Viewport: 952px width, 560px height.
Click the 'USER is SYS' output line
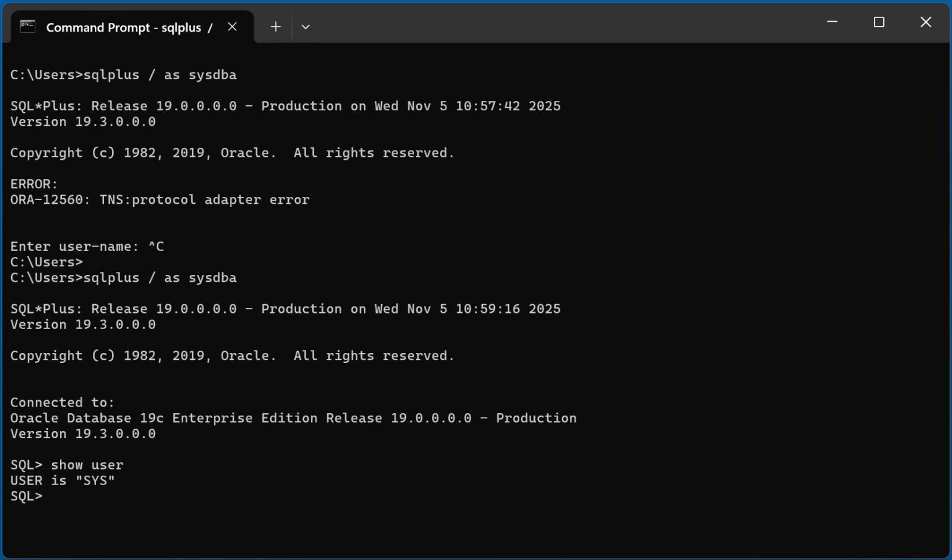pyautogui.click(x=62, y=480)
